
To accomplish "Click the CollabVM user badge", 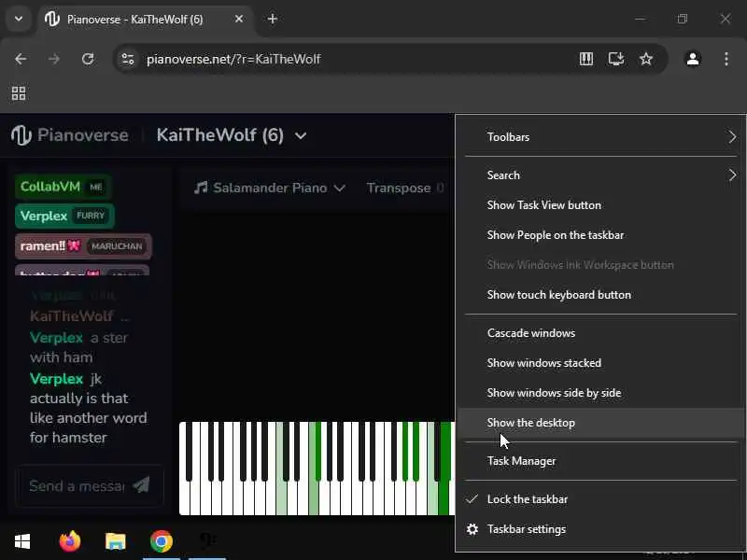I will point(63,187).
